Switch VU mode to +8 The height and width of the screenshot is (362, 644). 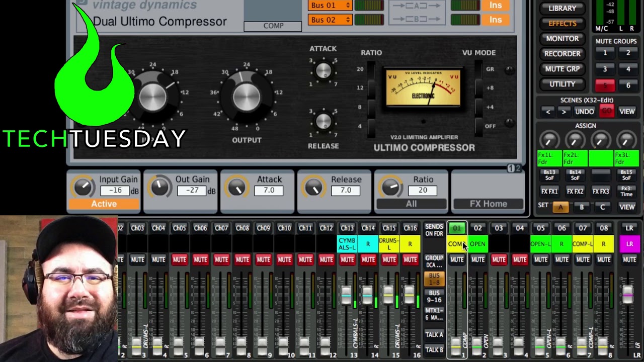point(478,88)
